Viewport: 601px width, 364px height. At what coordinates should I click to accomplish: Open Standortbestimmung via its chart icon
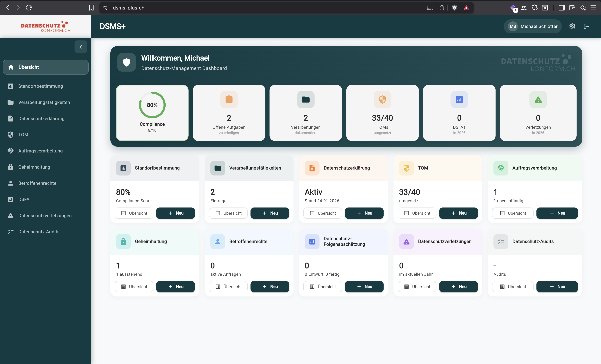click(x=11, y=86)
